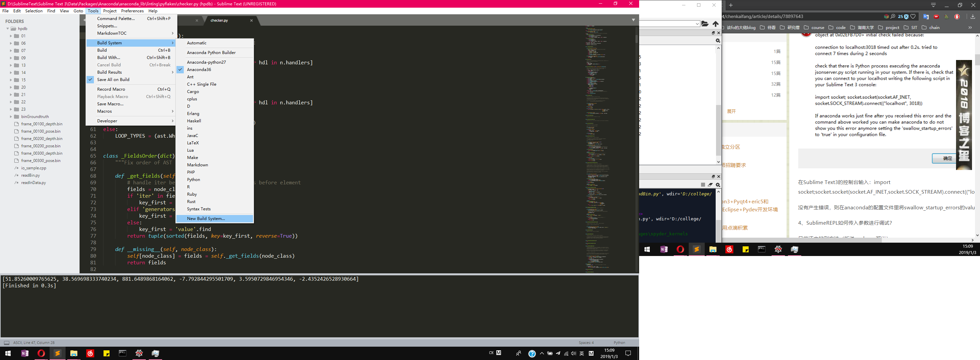This screenshot has height=360, width=980.
Task: Collapse the hpdb folder in sidebar
Action: 8,29
